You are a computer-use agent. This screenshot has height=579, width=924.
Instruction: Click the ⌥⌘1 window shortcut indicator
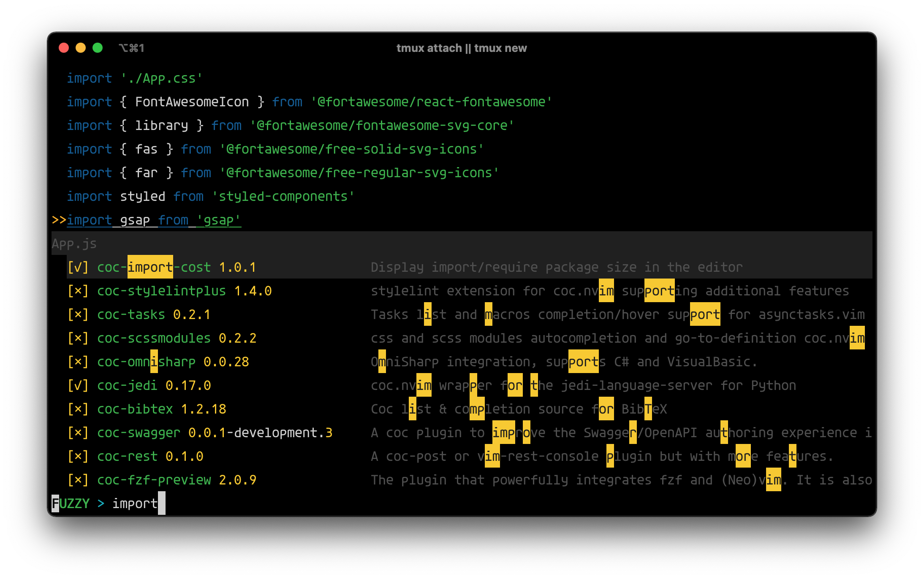[131, 48]
